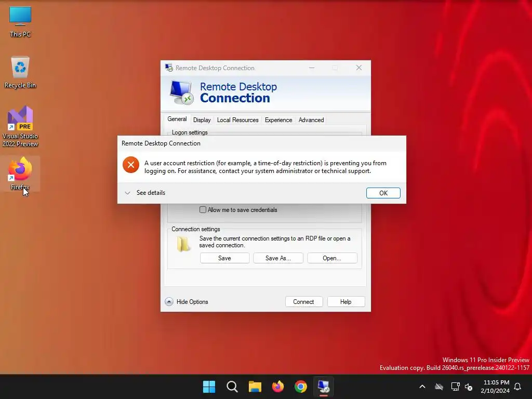Click the title bar Remote Desktop icon
The width and height of the screenshot is (532, 399).
(169, 68)
